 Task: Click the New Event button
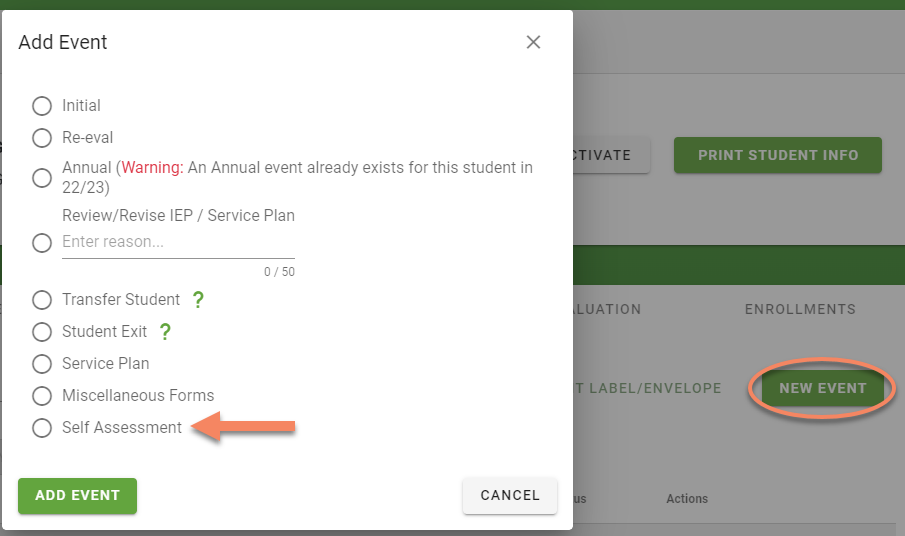pyautogui.click(x=822, y=388)
